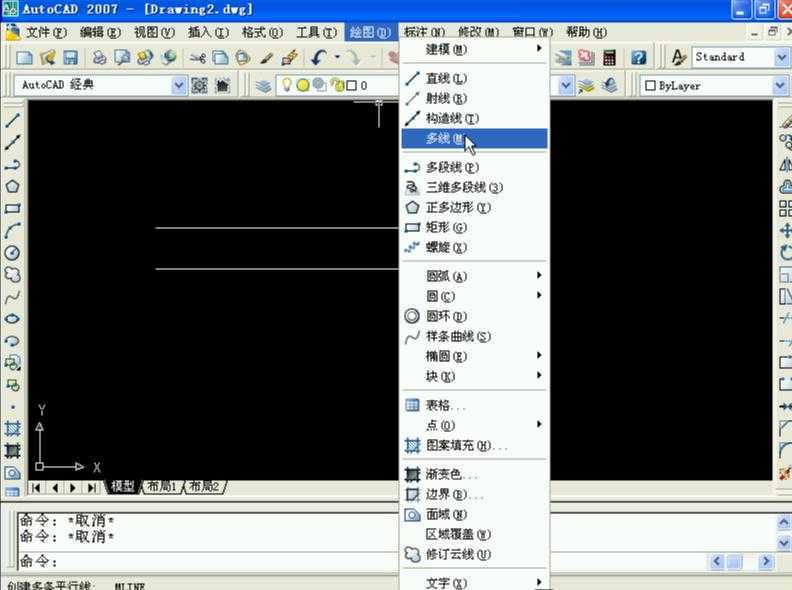The width and height of the screenshot is (792, 590).
Task: Expand the 圆 submenu
Action: pos(474,296)
